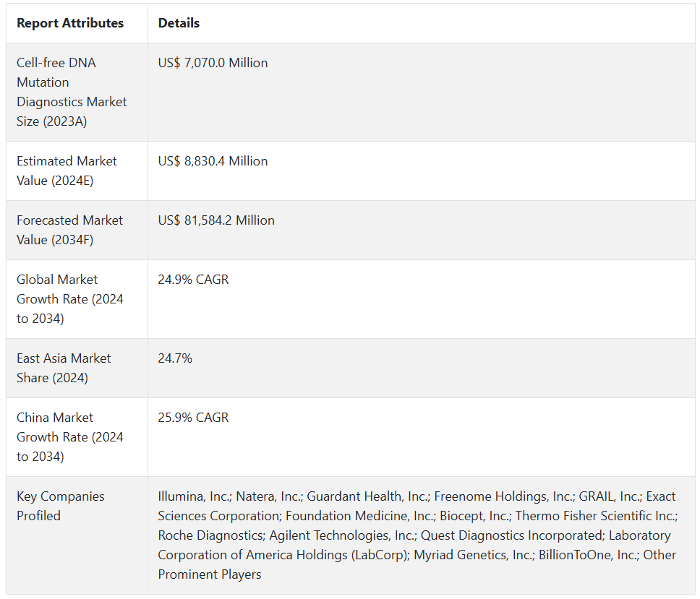Click the US$ 81,584.2 Million value
The height and width of the screenshot is (599, 700).
pyautogui.click(x=216, y=220)
